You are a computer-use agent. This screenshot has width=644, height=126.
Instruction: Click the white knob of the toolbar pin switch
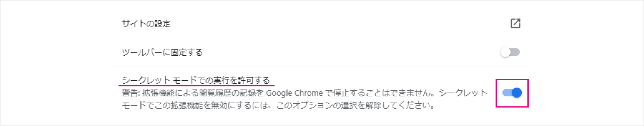click(505, 52)
